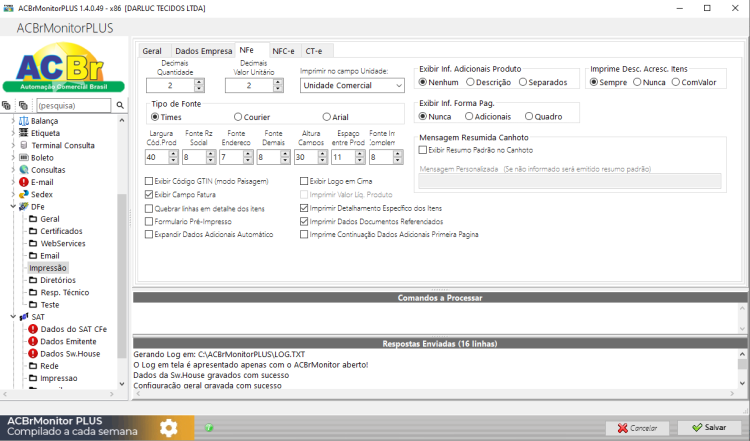The height and width of the screenshot is (441, 750).
Task: Switch to the NFC-e tab
Action: (x=283, y=51)
